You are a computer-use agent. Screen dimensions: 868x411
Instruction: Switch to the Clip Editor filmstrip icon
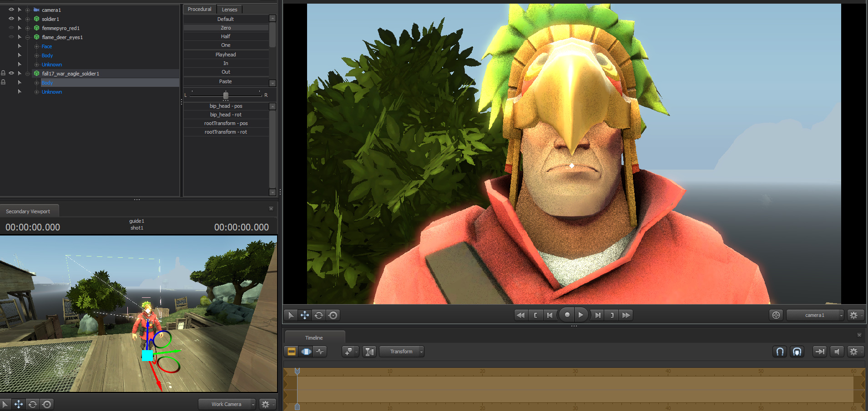tap(292, 351)
